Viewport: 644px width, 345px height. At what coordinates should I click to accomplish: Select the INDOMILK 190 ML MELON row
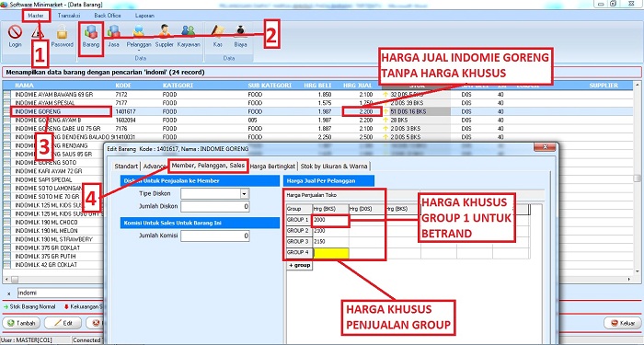(x=52, y=231)
